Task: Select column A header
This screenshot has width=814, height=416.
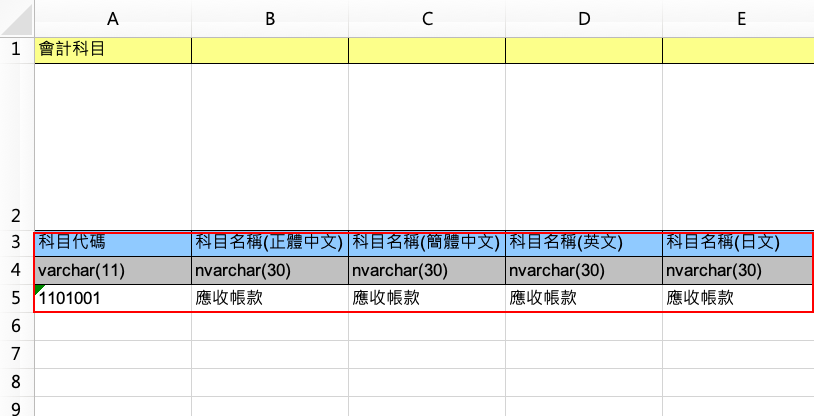Action: click(x=113, y=18)
